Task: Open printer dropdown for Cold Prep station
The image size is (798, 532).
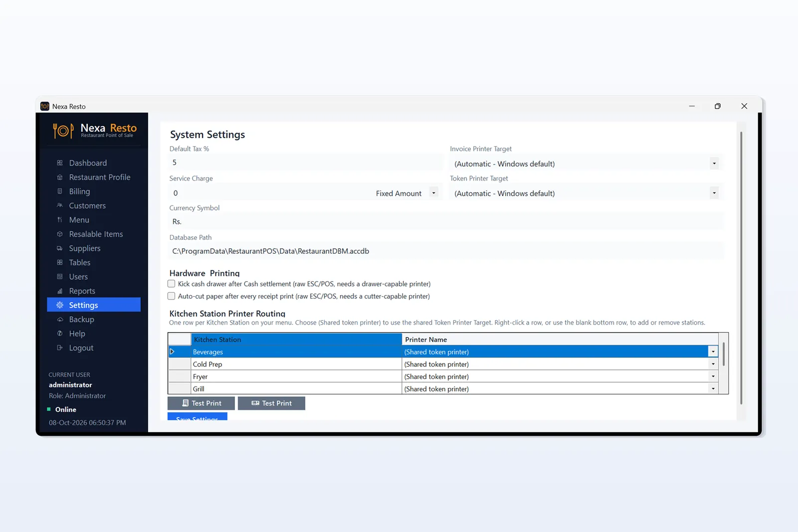Action: point(713,364)
